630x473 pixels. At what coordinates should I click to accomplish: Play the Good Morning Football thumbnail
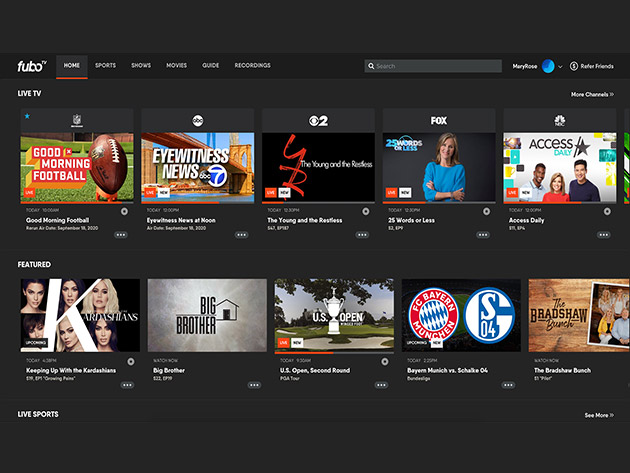tap(77, 167)
